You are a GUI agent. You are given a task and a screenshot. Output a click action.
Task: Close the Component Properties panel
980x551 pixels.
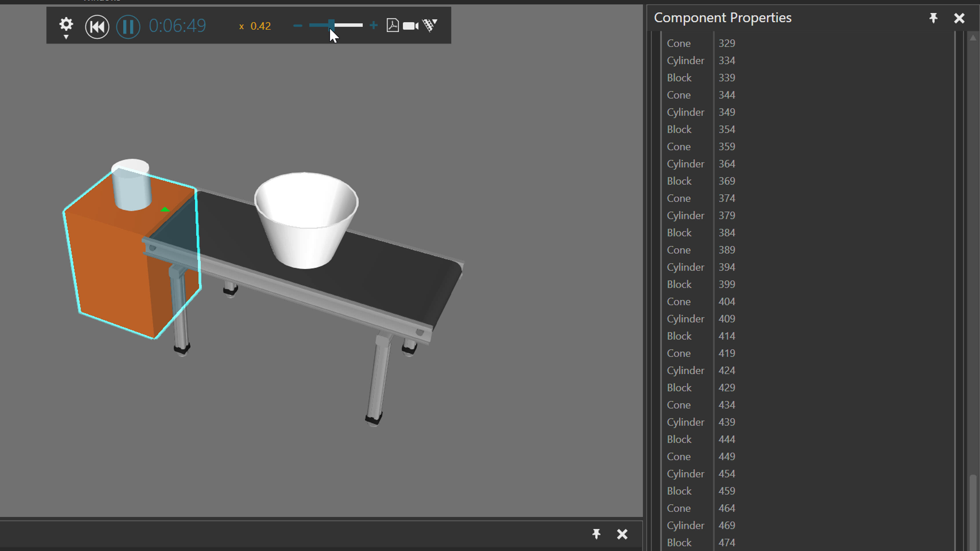pyautogui.click(x=959, y=18)
